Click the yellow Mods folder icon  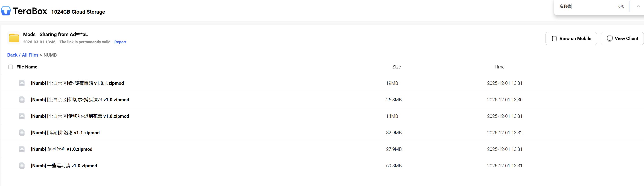click(14, 38)
